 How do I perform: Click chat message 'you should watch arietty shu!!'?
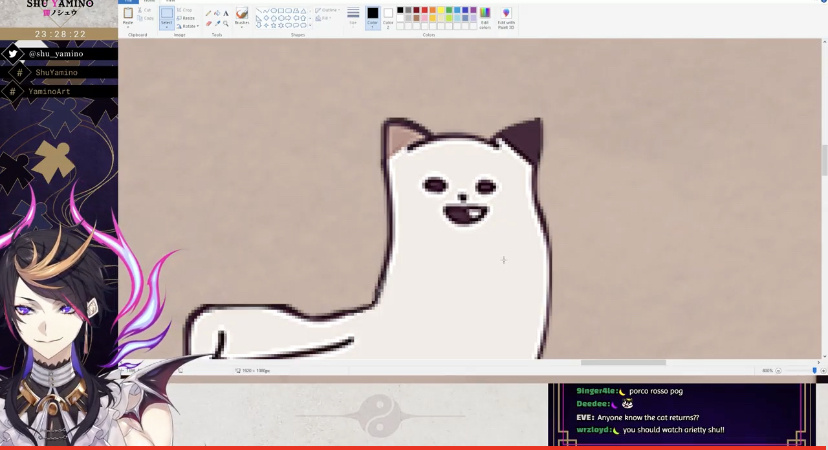tap(673, 430)
